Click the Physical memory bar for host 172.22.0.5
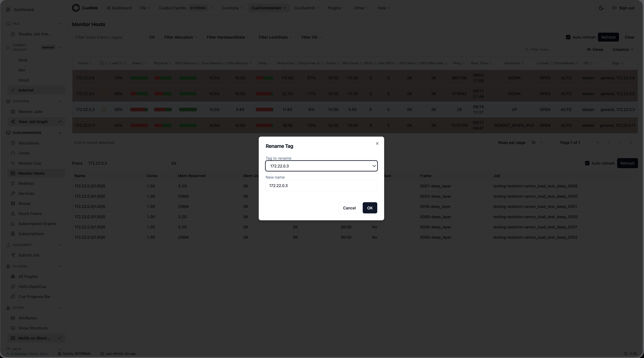The width and height of the screenshot is (644, 358). (x=163, y=94)
